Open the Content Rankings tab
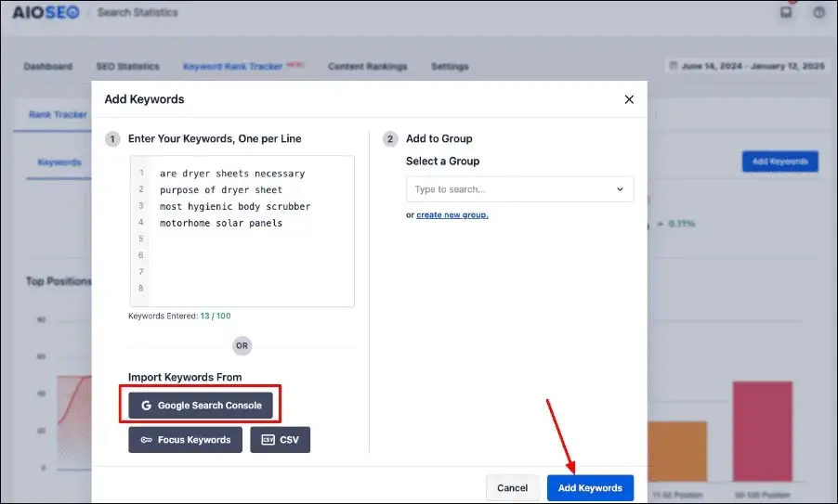Viewport: 838px width, 504px height. [x=368, y=66]
